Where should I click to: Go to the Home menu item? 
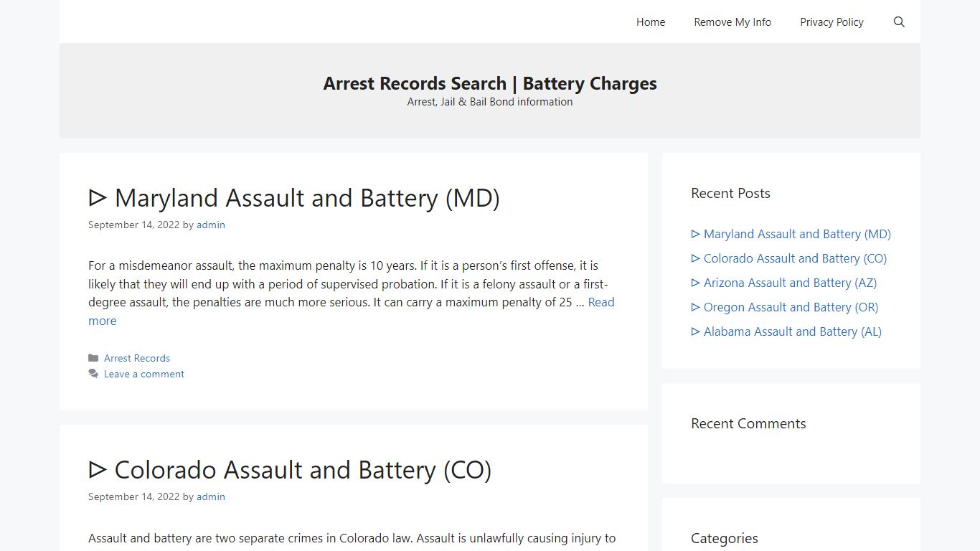(x=651, y=22)
